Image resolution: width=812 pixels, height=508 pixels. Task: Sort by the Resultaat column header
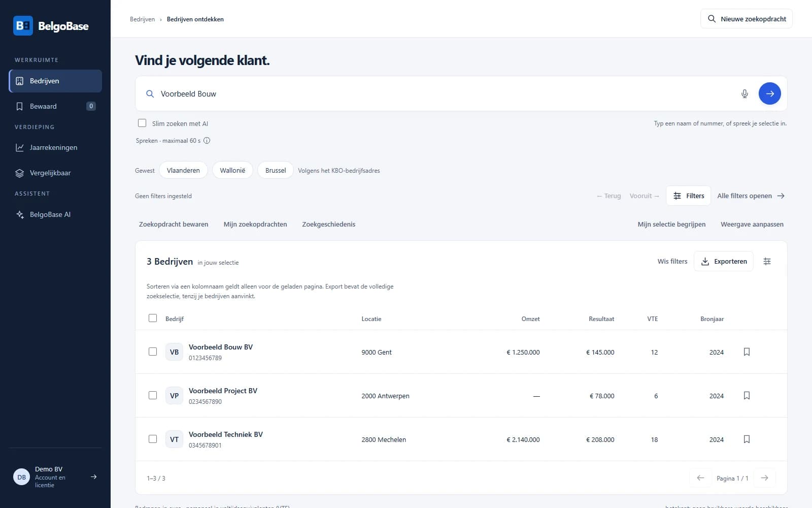tap(601, 319)
